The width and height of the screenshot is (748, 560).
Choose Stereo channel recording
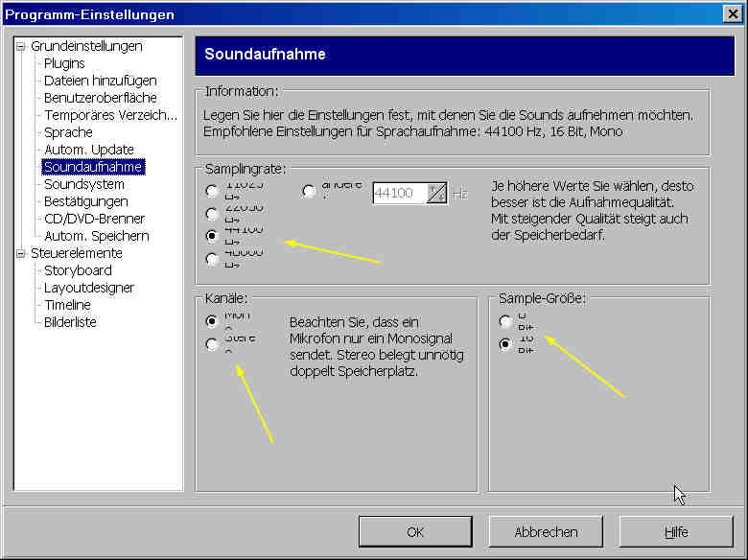[x=212, y=344]
